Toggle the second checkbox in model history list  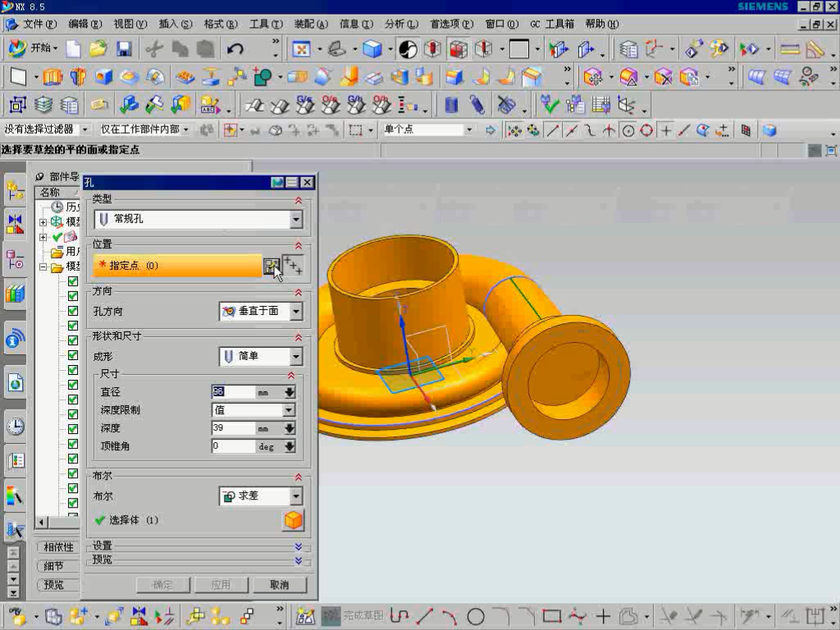(73, 295)
